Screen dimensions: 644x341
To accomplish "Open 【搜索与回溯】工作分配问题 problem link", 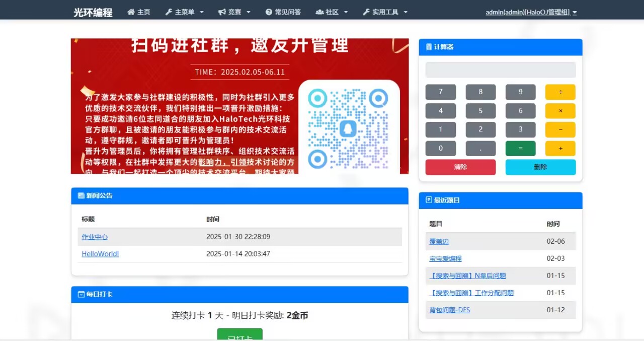I will click(x=471, y=293).
